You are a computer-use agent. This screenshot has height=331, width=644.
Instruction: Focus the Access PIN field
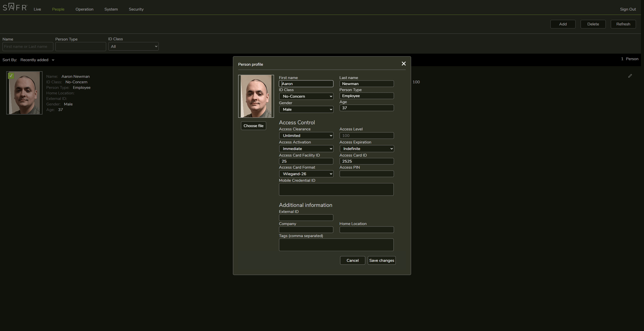tap(366, 174)
